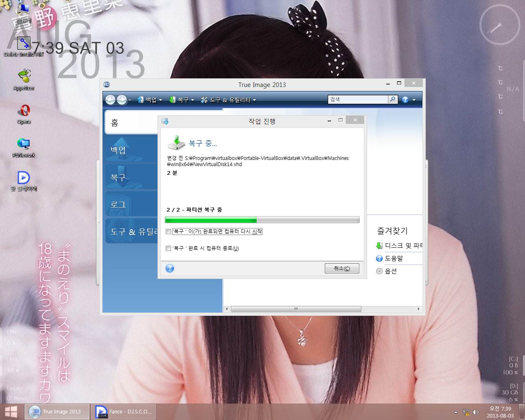525x420 pixels.
Task: Click the scrollbar left arrow in True Image
Action: (x=227, y=309)
